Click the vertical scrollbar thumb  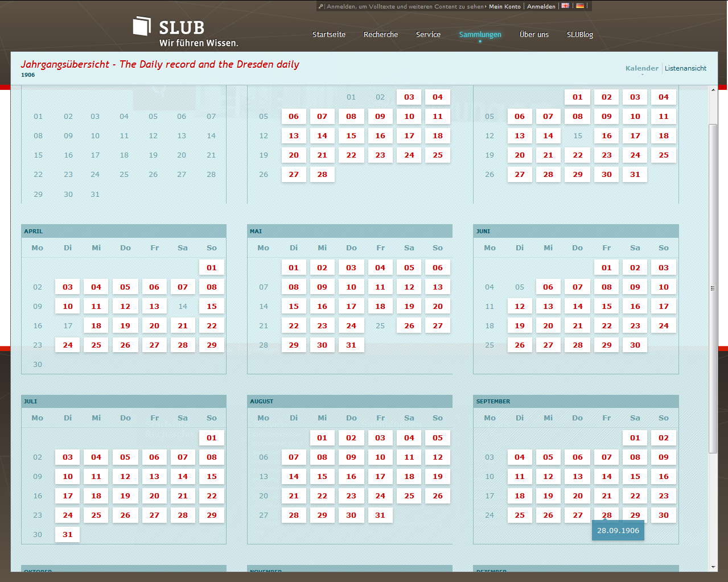coord(713,287)
